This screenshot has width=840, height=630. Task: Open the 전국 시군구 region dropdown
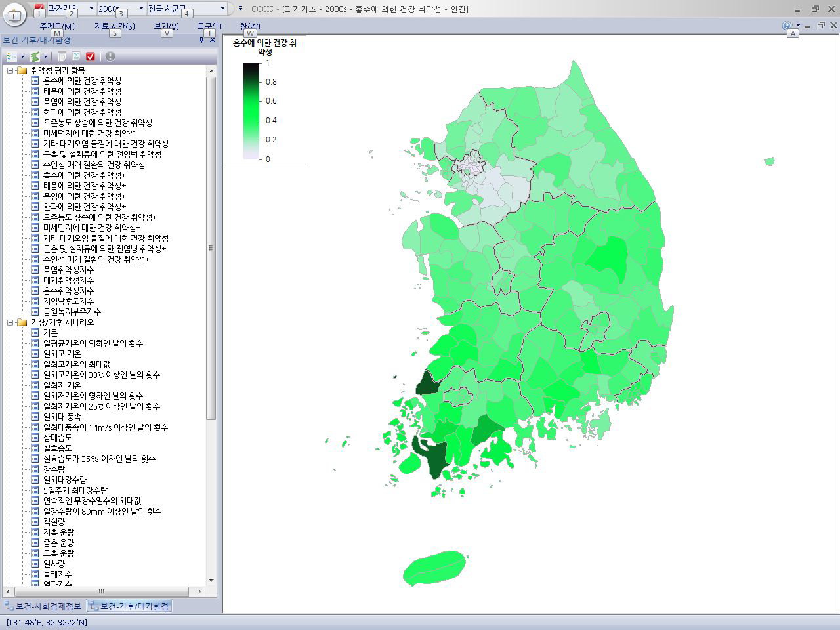(x=222, y=9)
